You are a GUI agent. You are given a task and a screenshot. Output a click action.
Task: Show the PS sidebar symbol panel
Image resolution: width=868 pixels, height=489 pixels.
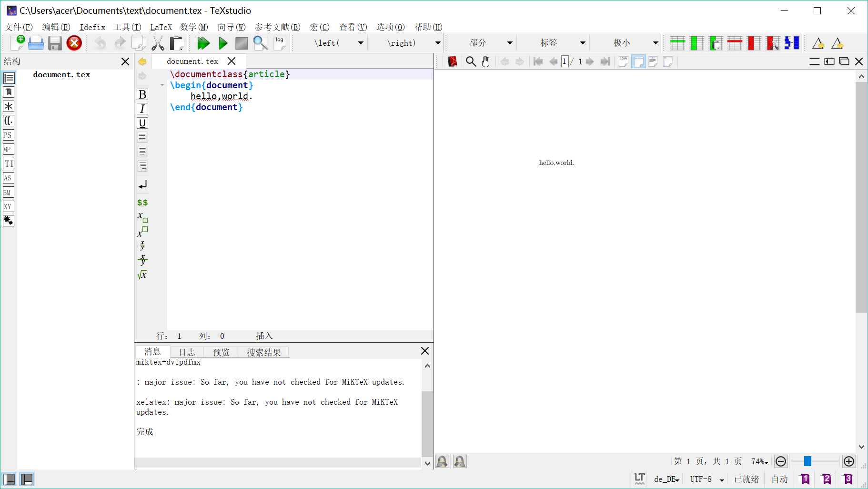pos(9,135)
